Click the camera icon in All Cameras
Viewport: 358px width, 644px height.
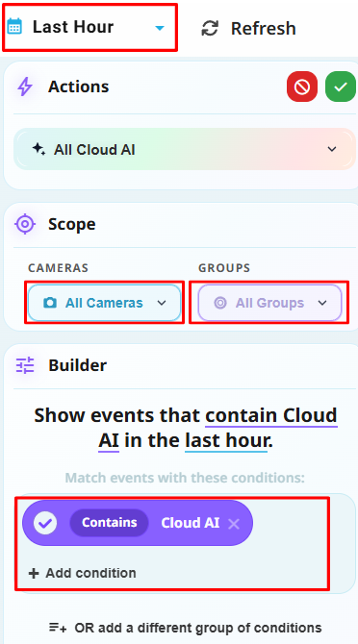pyautogui.click(x=50, y=303)
